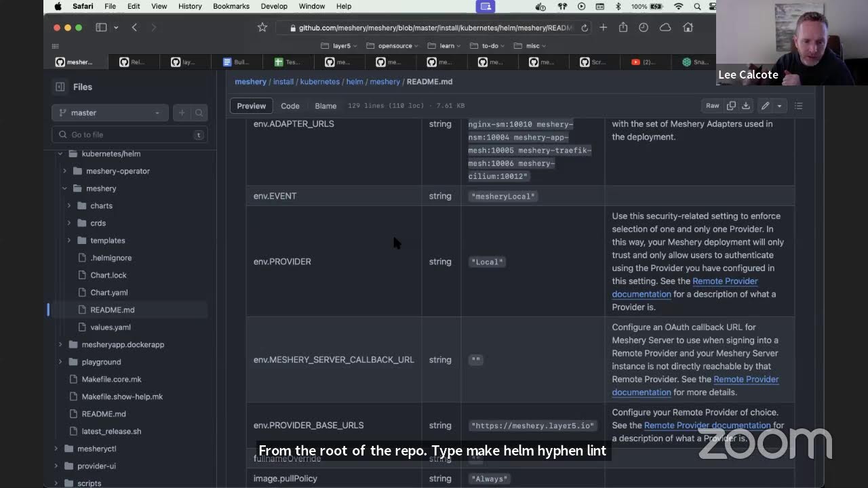Download the raw README file
This screenshot has width=868, height=488.
click(746, 106)
